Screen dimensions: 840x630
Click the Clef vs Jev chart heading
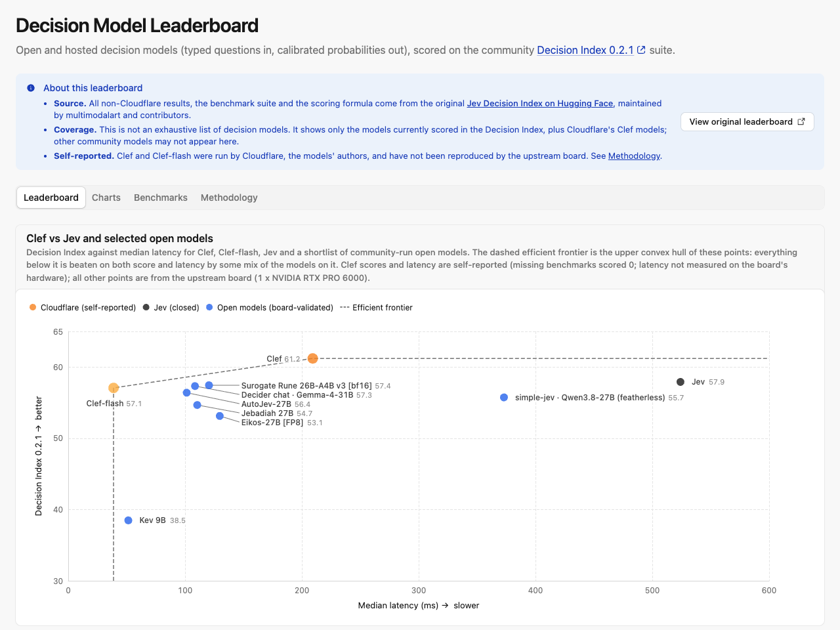119,238
